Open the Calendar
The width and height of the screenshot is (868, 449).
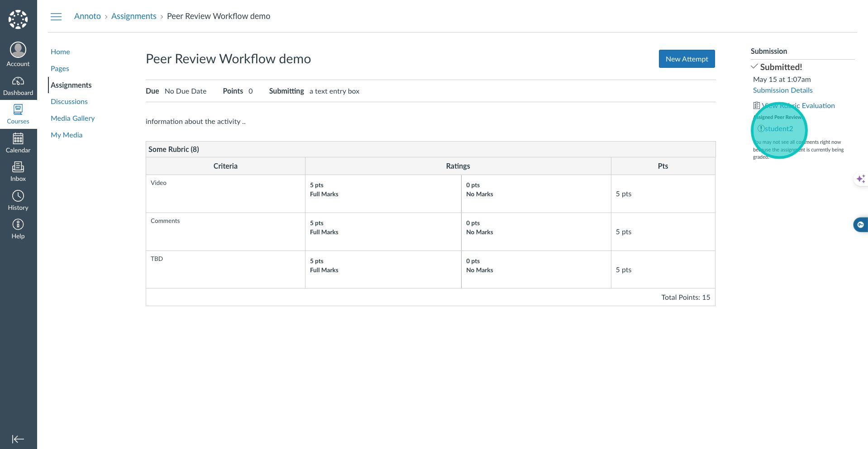[18, 143]
